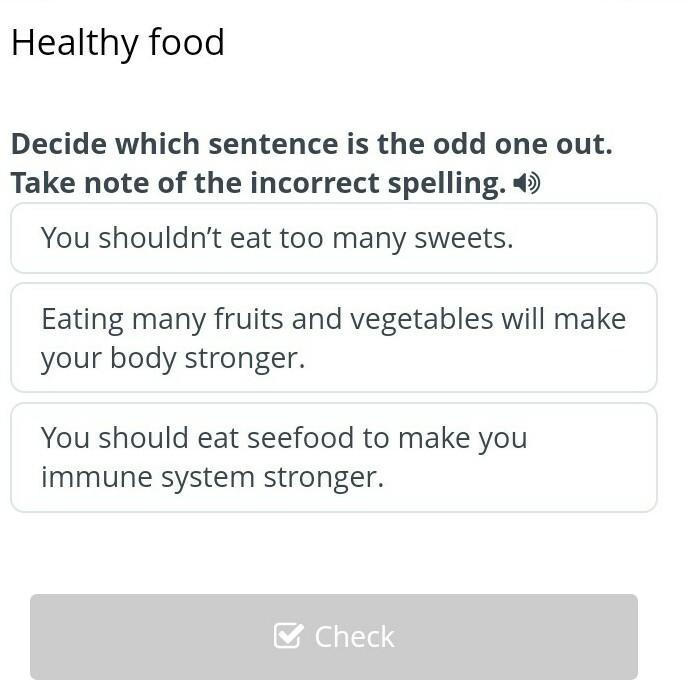Click the "Healthy food" heading

point(118,43)
